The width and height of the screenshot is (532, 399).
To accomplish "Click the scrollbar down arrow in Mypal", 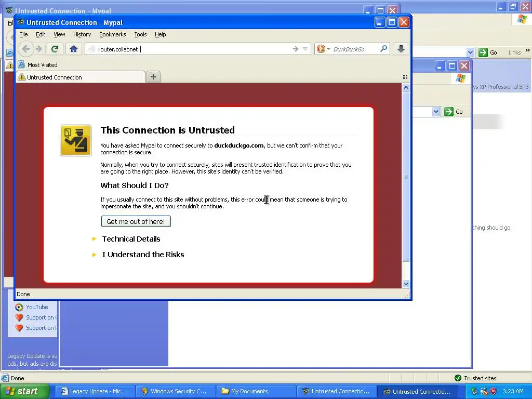I will pos(406,284).
